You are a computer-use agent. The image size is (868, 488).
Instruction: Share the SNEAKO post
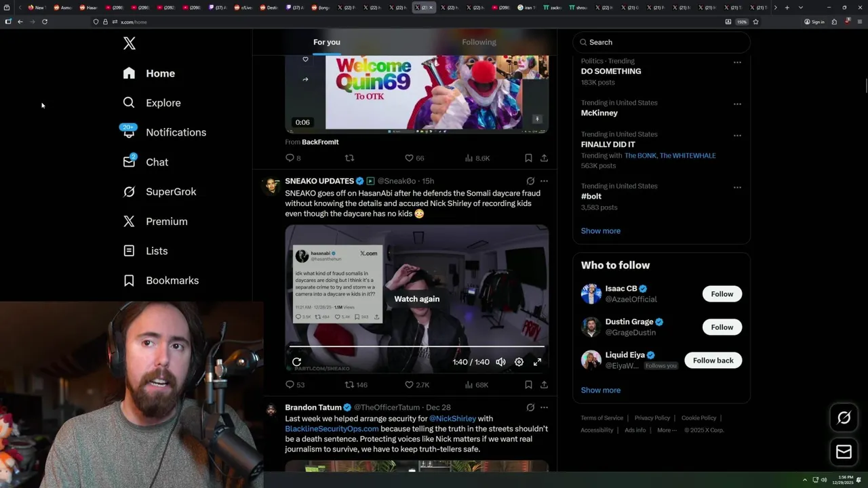tap(544, 385)
